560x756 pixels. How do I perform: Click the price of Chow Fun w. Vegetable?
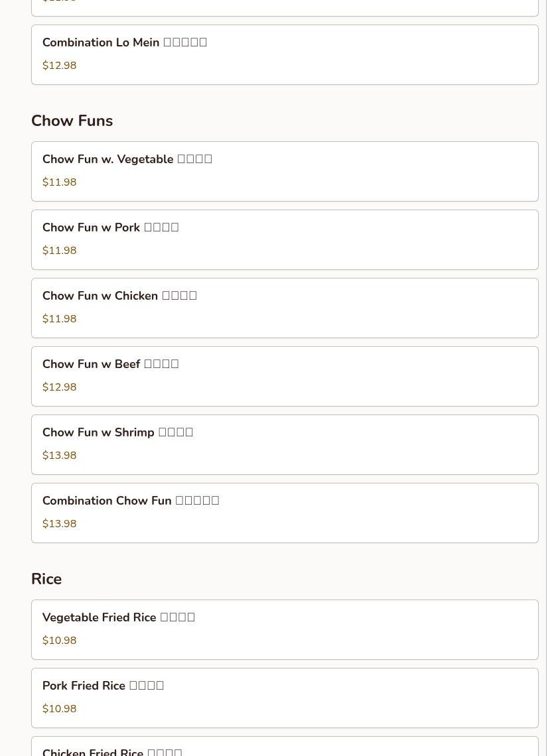[60, 182]
